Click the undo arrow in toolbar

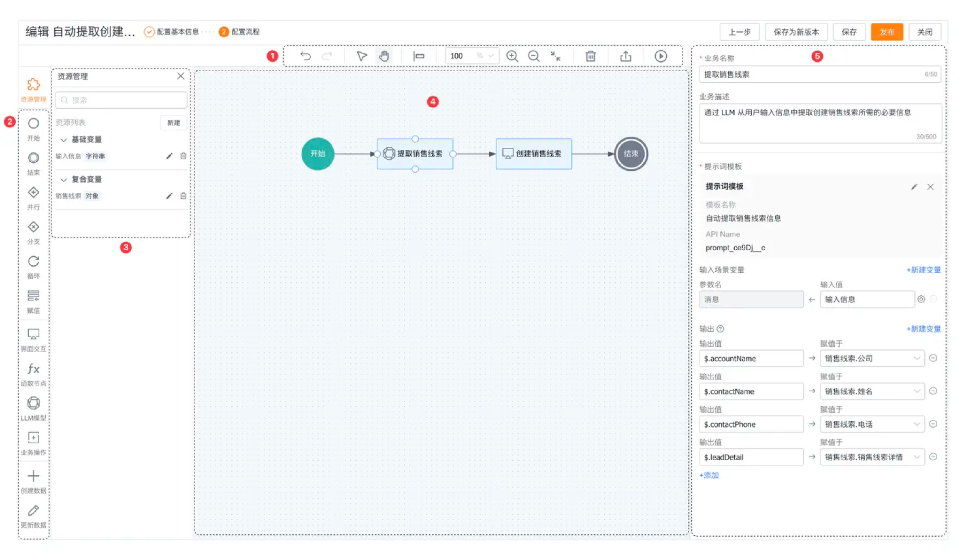coord(305,56)
